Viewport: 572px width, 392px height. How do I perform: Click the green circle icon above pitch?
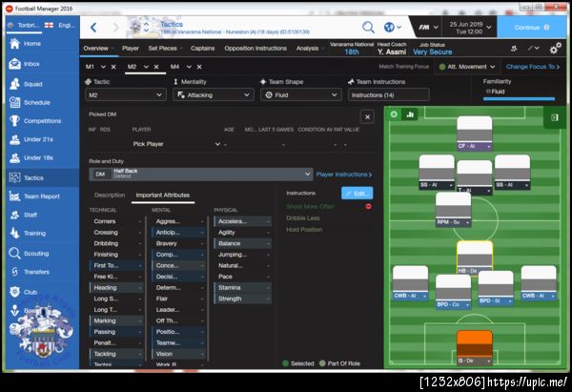(x=394, y=114)
